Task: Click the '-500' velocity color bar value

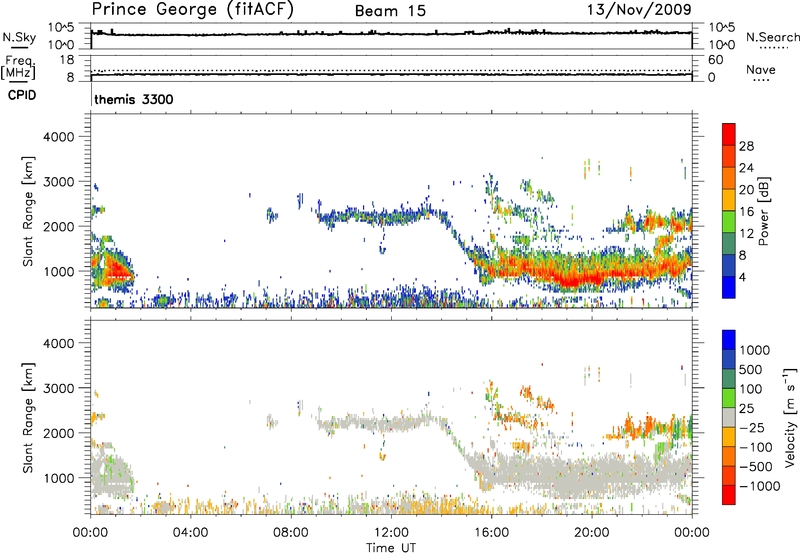Action: coord(756,467)
